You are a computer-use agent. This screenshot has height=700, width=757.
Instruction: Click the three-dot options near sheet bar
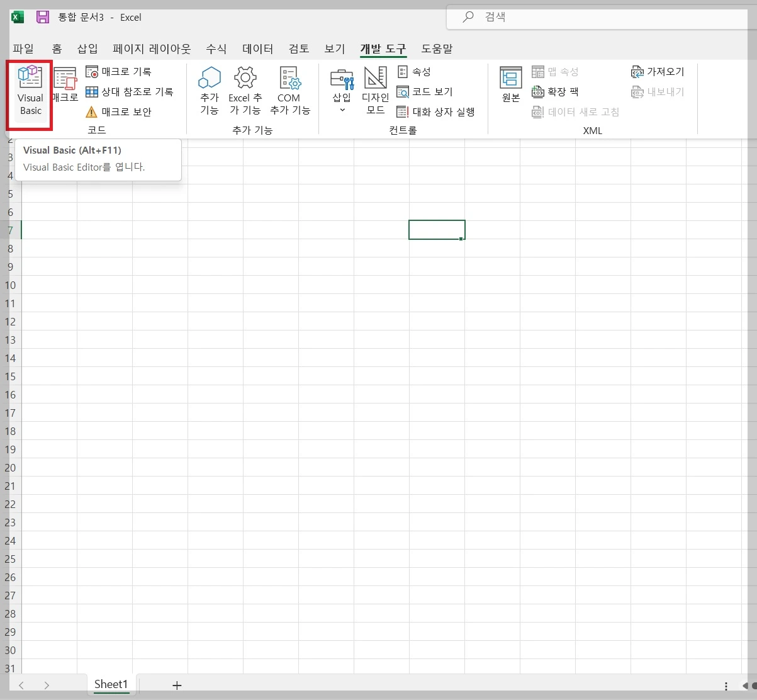(x=726, y=686)
